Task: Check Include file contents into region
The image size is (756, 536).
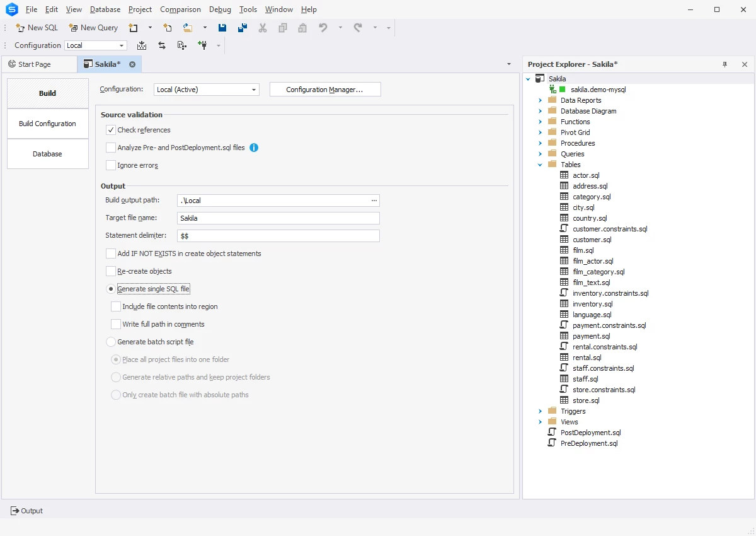Action: tap(116, 306)
